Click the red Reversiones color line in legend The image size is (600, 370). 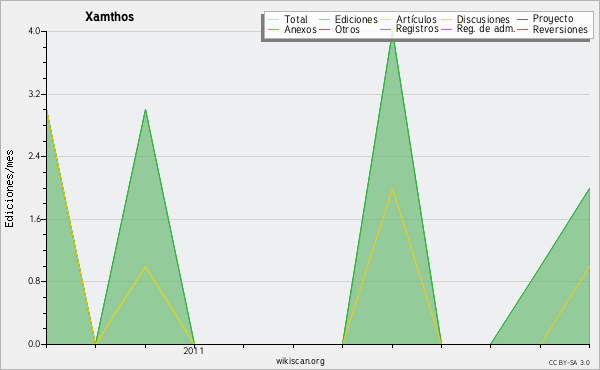click(522, 29)
